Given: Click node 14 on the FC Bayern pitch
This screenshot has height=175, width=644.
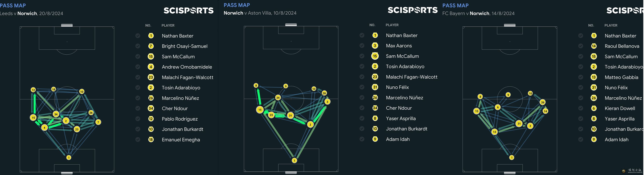Looking at the screenshot, I should tap(546, 111).
